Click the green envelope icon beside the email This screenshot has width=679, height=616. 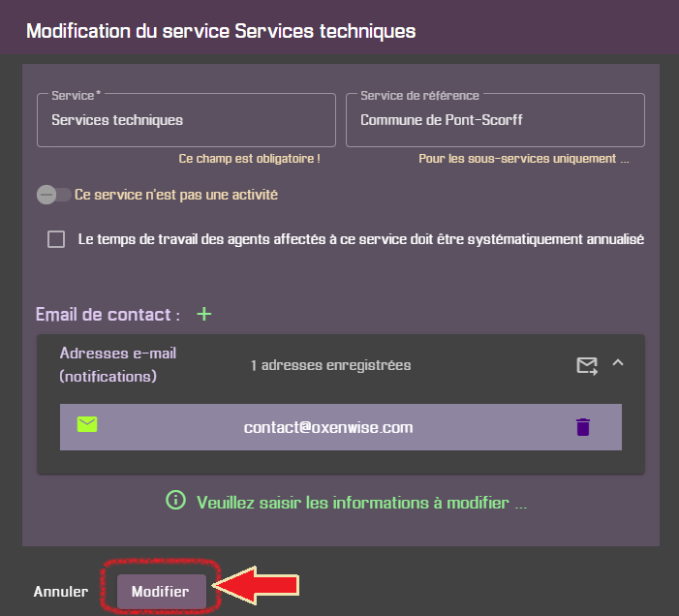click(87, 424)
